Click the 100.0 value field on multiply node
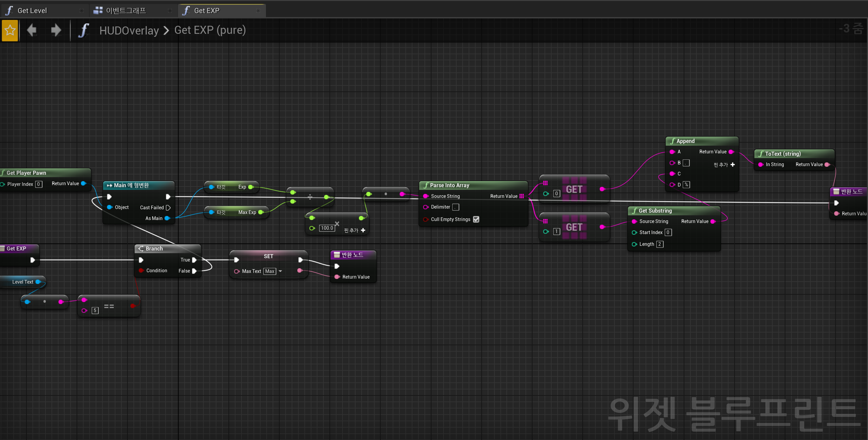 pos(327,228)
